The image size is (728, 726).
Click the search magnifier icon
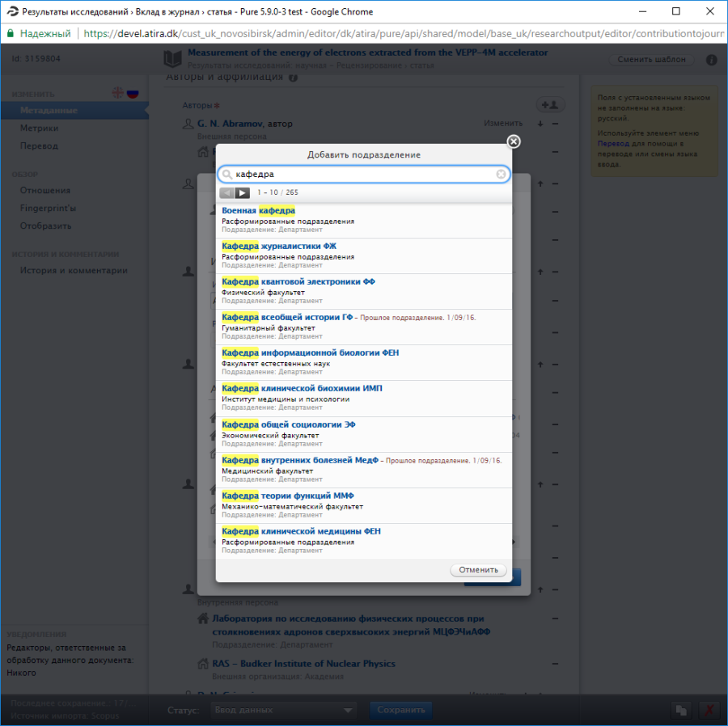(x=226, y=174)
